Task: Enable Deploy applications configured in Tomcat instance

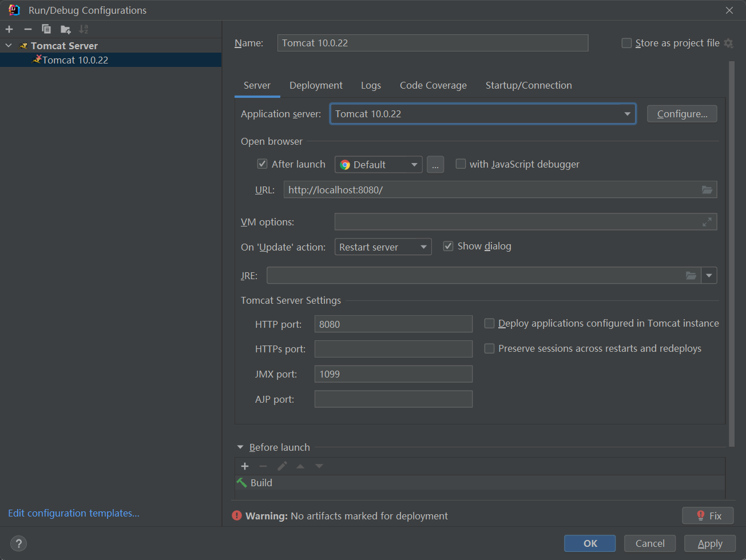Action: tap(489, 324)
